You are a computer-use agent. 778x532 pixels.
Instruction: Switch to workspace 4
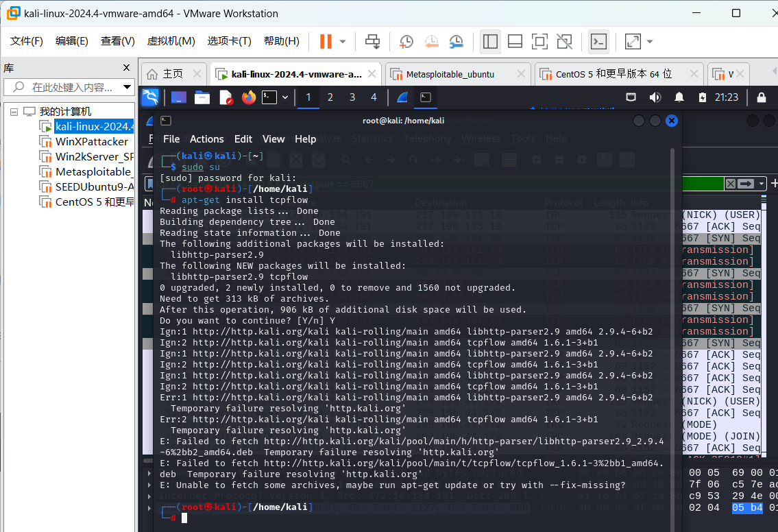[374, 97]
